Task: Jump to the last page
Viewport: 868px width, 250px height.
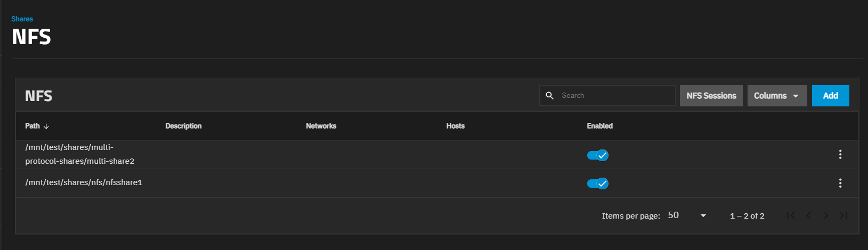Action: tap(843, 215)
